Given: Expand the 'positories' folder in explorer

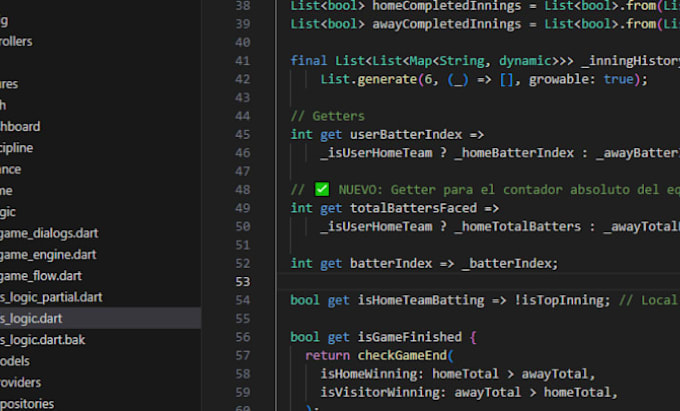Looking at the screenshot, I should click(27, 404).
